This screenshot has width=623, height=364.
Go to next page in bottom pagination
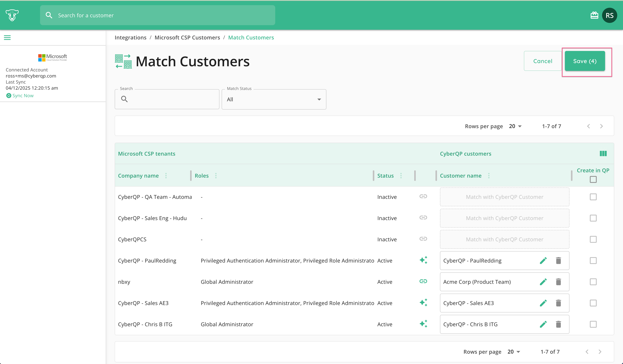[600, 352]
